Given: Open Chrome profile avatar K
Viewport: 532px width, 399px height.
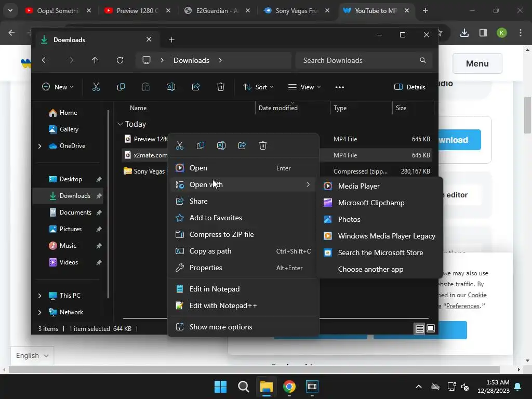Looking at the screenshot, I should click(502, 33).
